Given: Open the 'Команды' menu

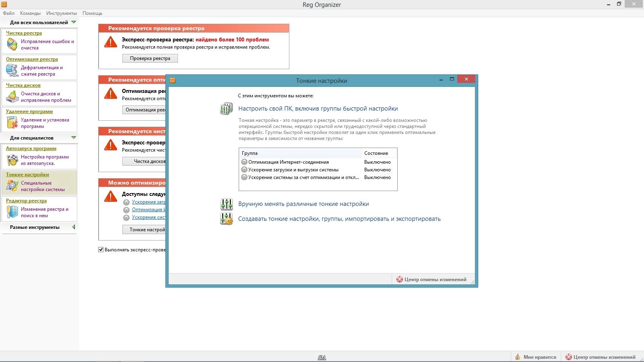Looking at the screenshot, I should (30, 13).
